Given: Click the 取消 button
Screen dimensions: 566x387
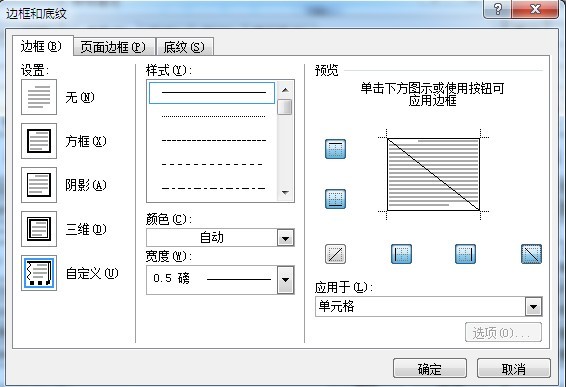Looking at the screenshot, I should [x=514, y=369].
